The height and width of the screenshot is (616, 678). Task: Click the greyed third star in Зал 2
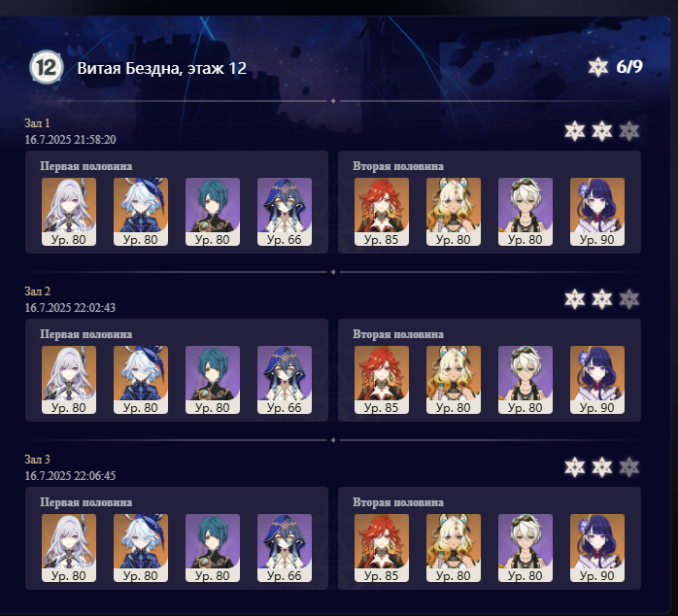tap(629, 299)
